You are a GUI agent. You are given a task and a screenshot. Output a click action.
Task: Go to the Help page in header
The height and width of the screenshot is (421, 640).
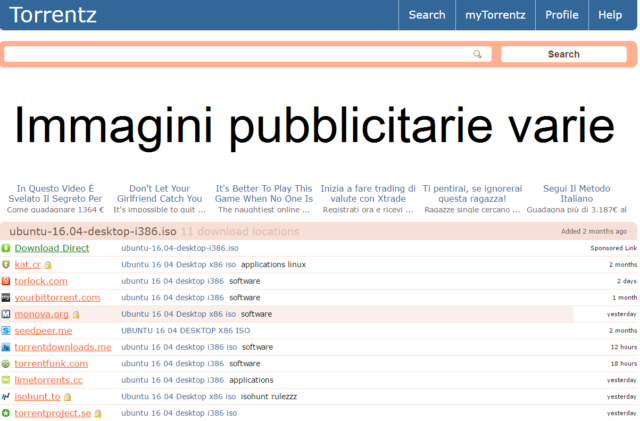(x=610, y=15)
